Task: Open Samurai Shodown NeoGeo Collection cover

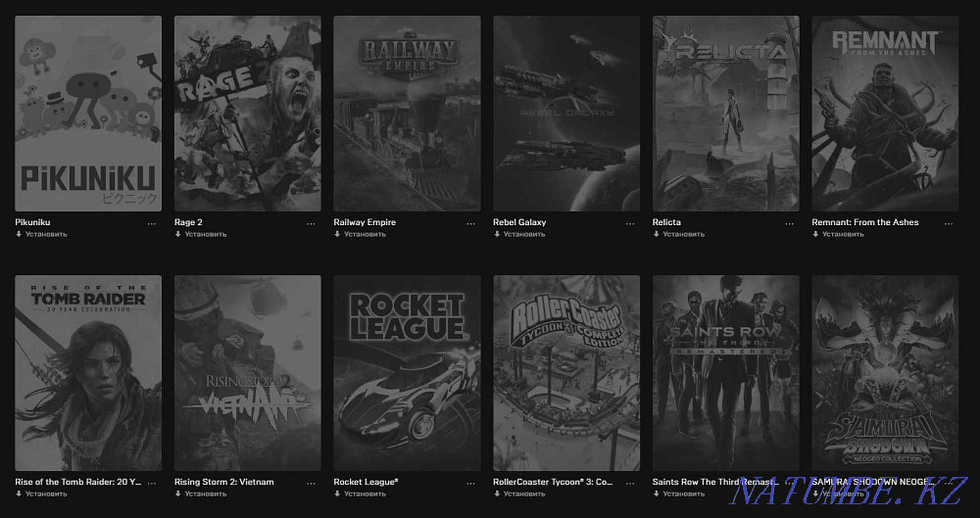Action: [885, 373]
